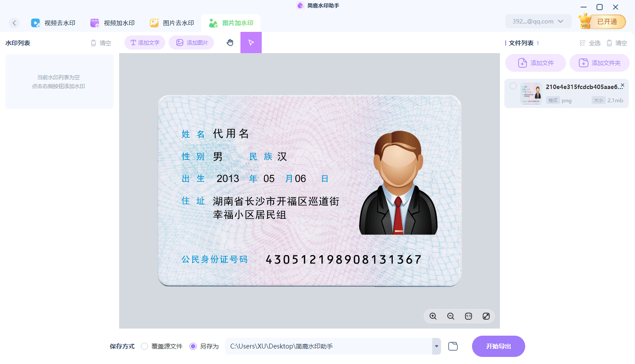Click the thumbnail of file 210e4e315fcdcb405aae6
The height and width of the screenshot is (364, 635).
(531, 93)
